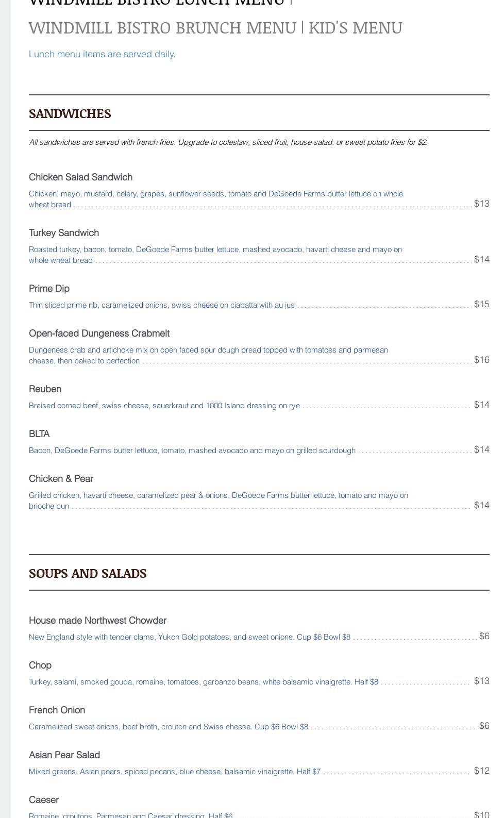Screen dimensions: 504x818
Task: Select the Chicken & Pear title
Action: pyautogui.click(x=61, y=479)
